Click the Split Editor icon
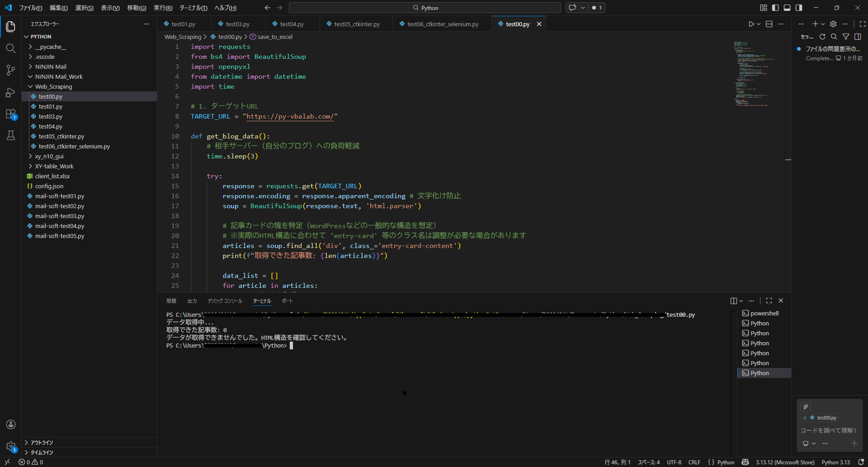 tap(769, 24)
